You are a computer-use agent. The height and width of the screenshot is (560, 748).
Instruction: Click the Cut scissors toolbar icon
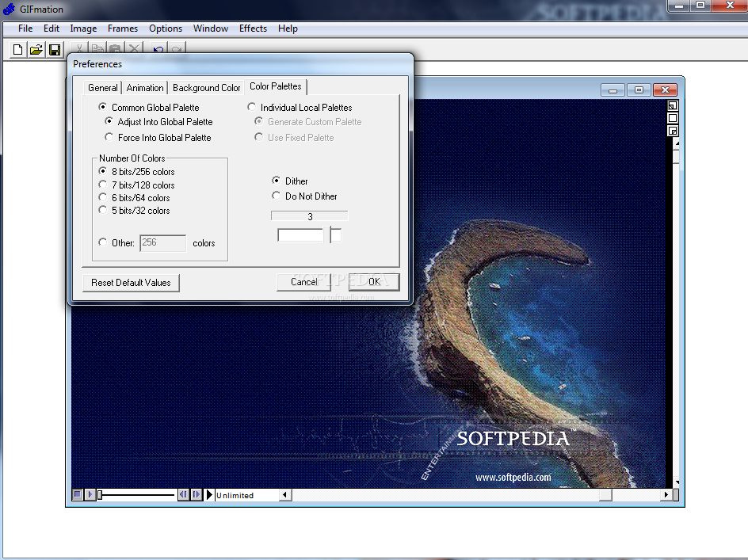click(80, 48)
